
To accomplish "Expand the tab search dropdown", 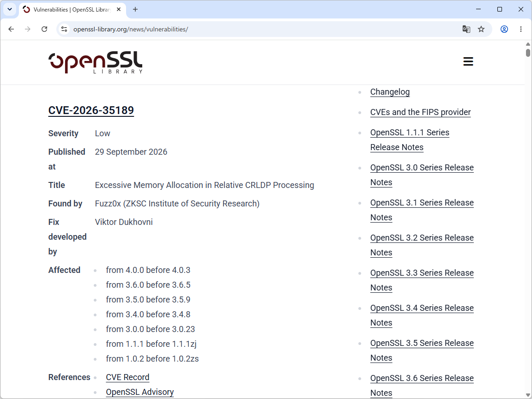I will point(10,10).
